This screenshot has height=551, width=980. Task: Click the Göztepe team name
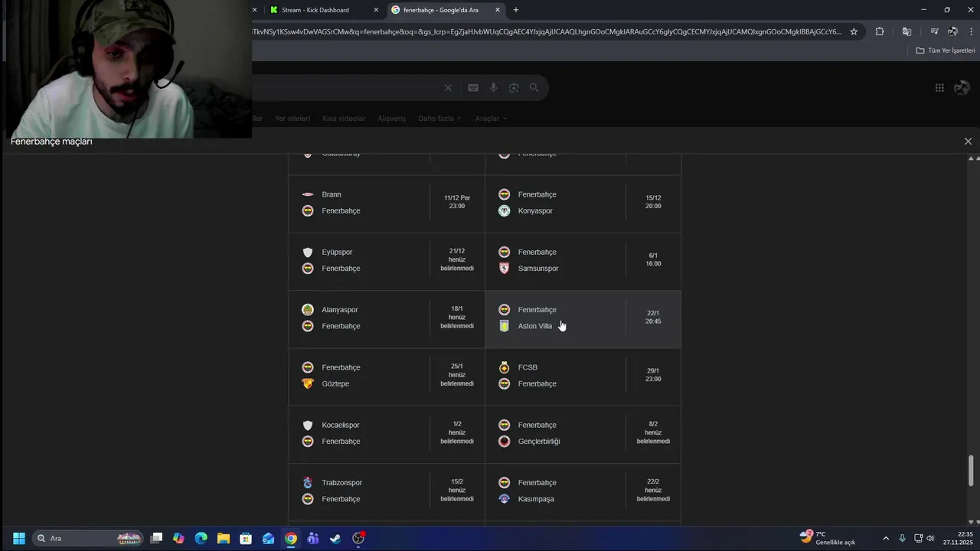click(x=335, y=383)
